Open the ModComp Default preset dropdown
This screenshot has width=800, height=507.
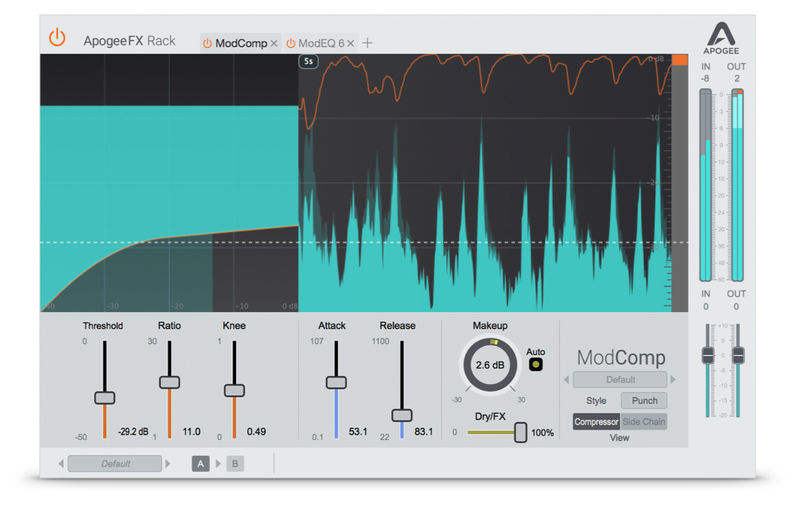[620, 379]
